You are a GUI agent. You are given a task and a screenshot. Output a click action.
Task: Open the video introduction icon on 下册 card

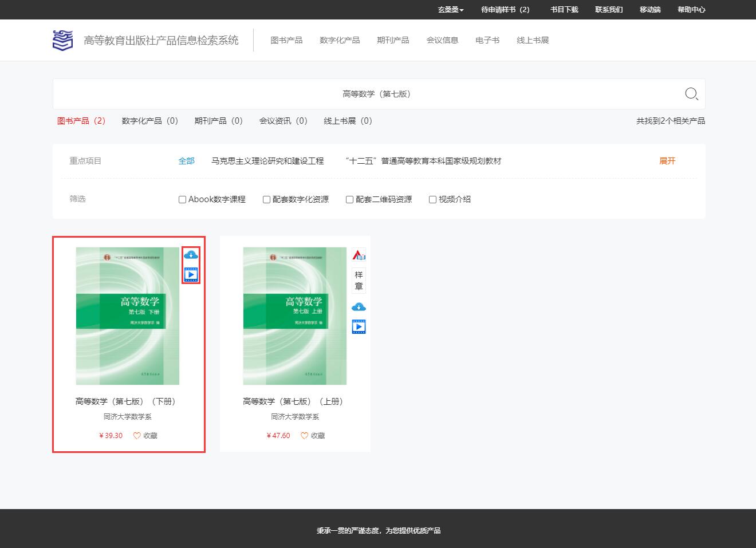click(191, 274)
